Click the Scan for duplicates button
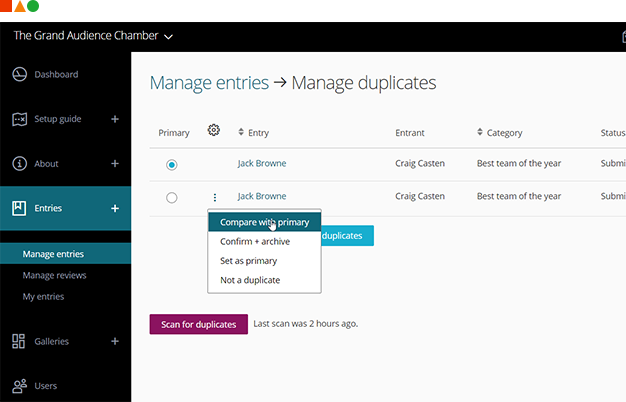The image size is (626, 402). 198,324
